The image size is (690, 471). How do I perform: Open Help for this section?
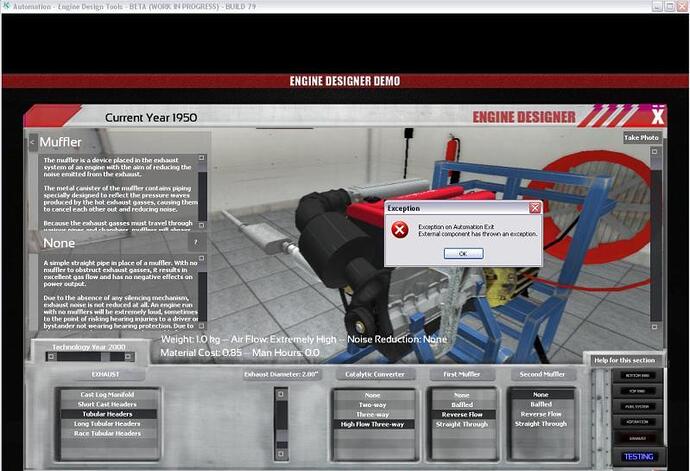tap(624, 360)
